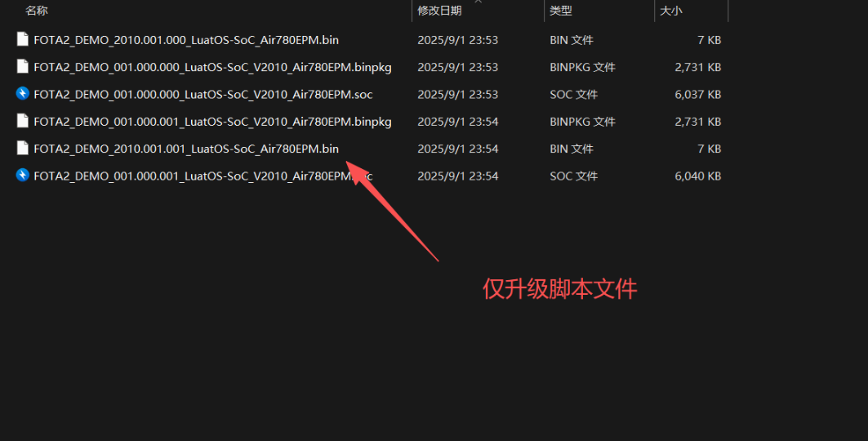Click BIN 文件 type of 2010.001.000 row
Image resolution: width=868 pixels, height=441 pixels.
pyautogui.click(x=572, y=40)
